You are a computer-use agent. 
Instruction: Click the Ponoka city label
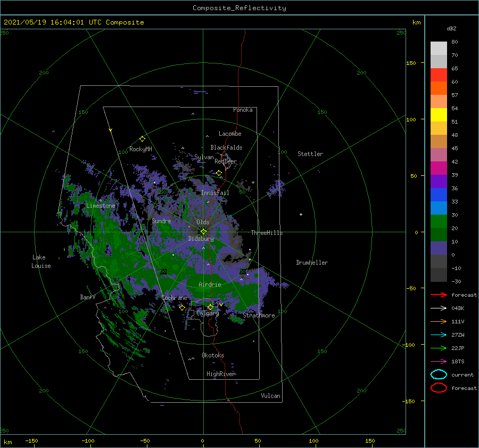(x=243, y=110)
